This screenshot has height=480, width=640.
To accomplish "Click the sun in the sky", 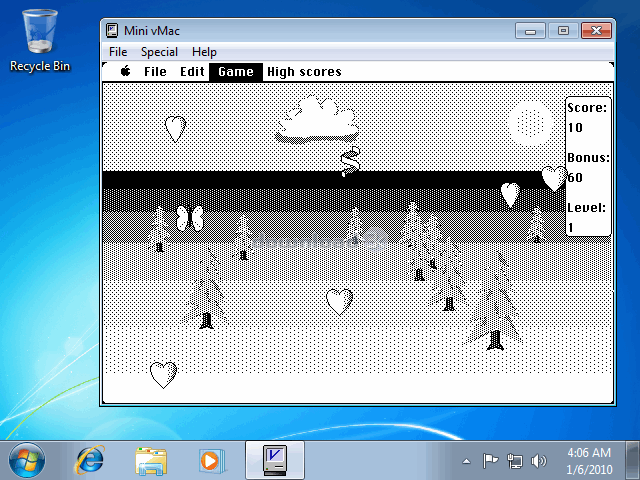I will pos(530,123).
